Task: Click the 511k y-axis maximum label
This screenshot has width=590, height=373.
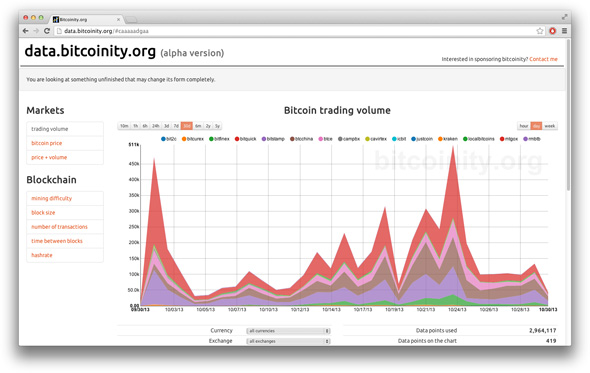Action: pyautogui.click(x=134, y=144)
